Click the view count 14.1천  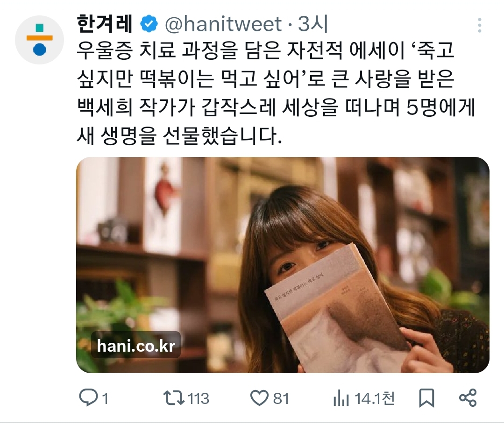tap(375, 399)
